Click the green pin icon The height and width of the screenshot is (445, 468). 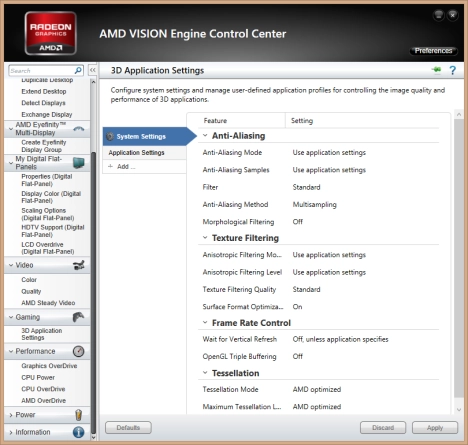click(x=436, y=70)
